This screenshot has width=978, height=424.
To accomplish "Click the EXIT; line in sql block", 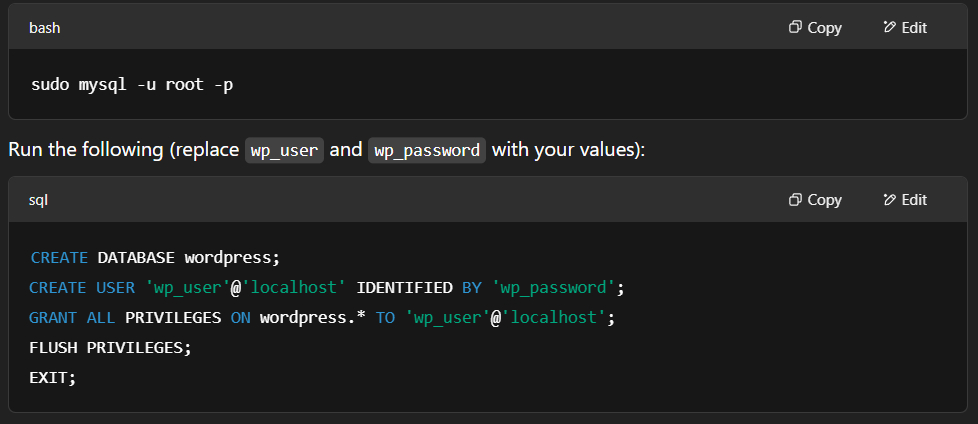I will click(52, 377).
